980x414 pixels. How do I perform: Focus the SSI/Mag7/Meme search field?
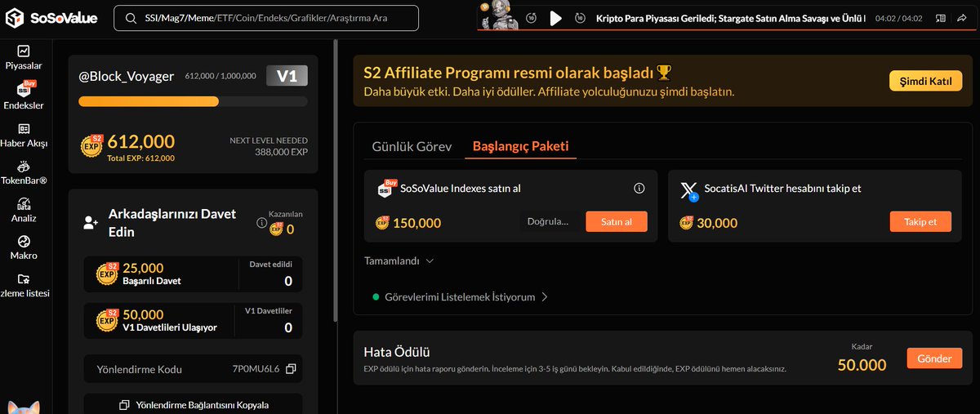(265, 18)
